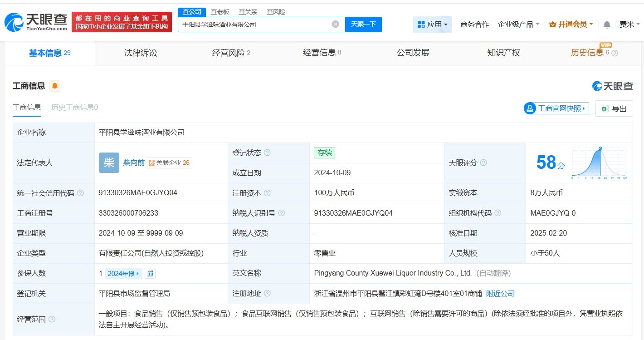Screen dimensions: 644x340
Task: Click question mark icon beside 天眼评分
Action: (483, 163)
